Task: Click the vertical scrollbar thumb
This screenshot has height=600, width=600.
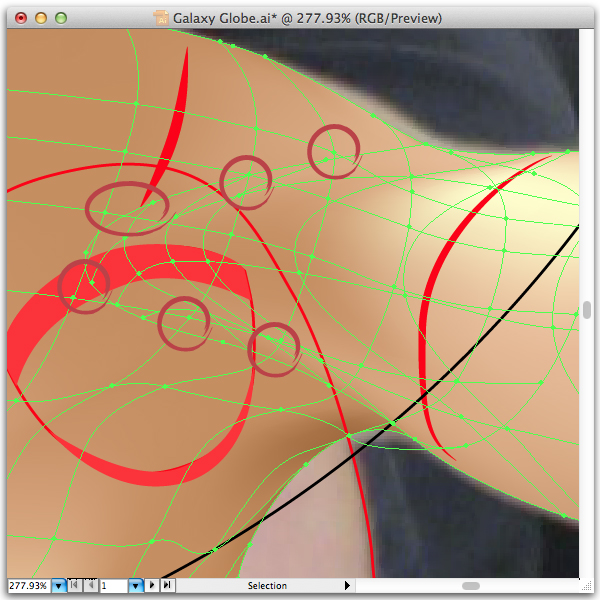Action: pyautogui.click(x=587, y=310)
